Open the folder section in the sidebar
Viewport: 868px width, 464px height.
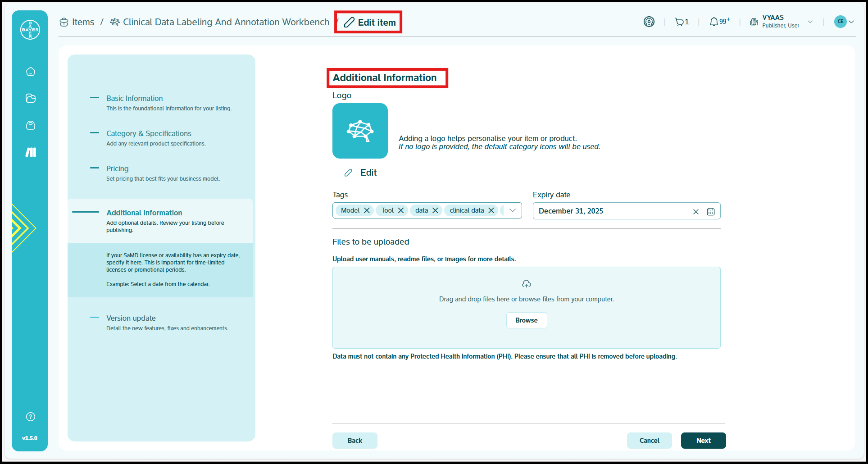[30, 98]
